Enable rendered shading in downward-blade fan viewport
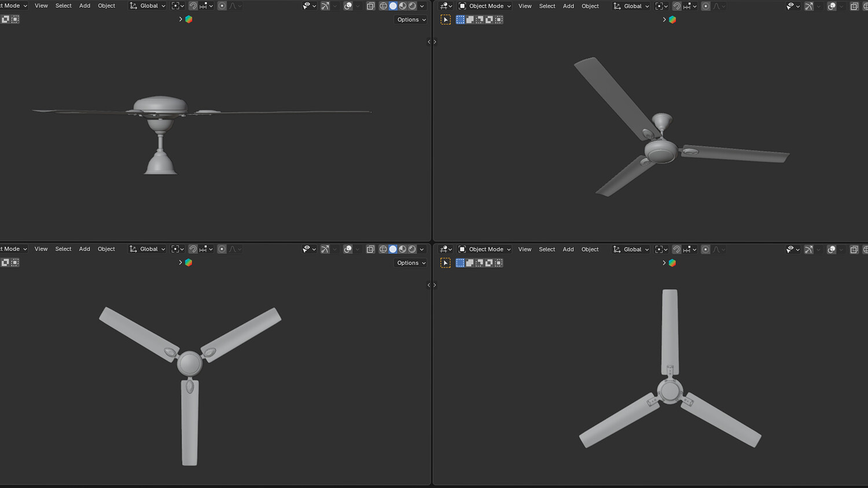The width and height of the screenshot is (868, 488). tap(412, 249)
